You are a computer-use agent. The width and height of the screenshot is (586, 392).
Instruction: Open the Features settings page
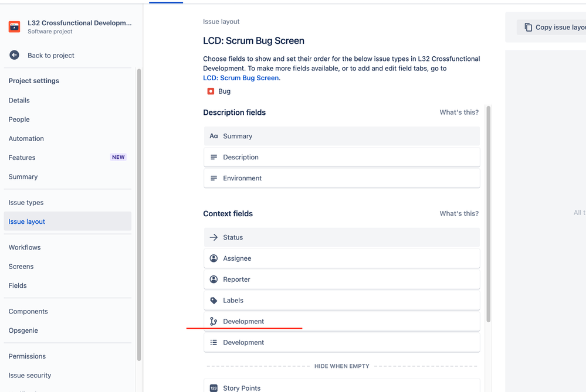[22, 158]
